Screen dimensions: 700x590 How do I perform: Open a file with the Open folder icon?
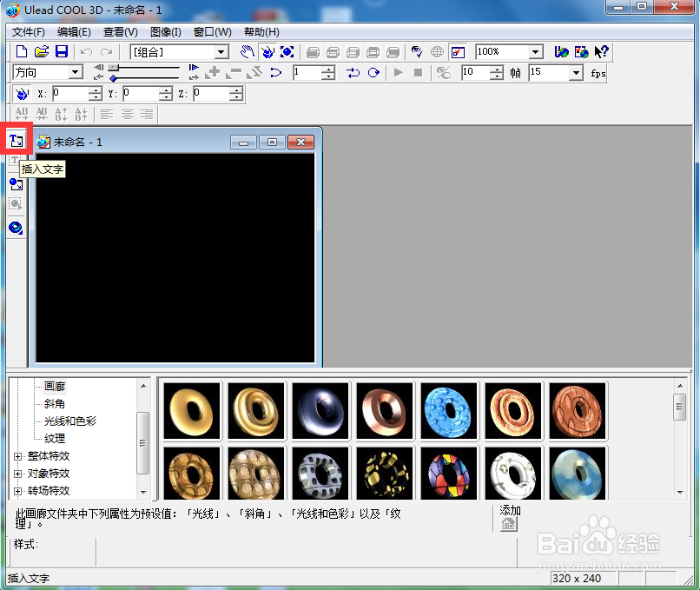[42, 52]
